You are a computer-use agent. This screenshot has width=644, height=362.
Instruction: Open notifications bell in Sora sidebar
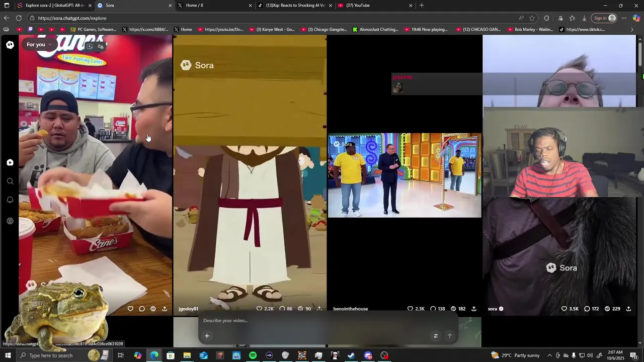pyautogui.click(x=10, y=200)
